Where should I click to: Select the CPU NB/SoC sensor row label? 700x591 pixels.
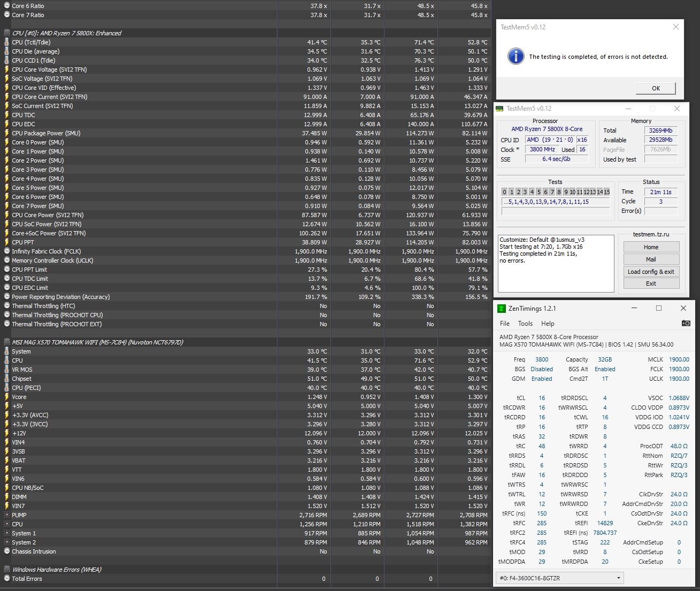pos(28,488)
